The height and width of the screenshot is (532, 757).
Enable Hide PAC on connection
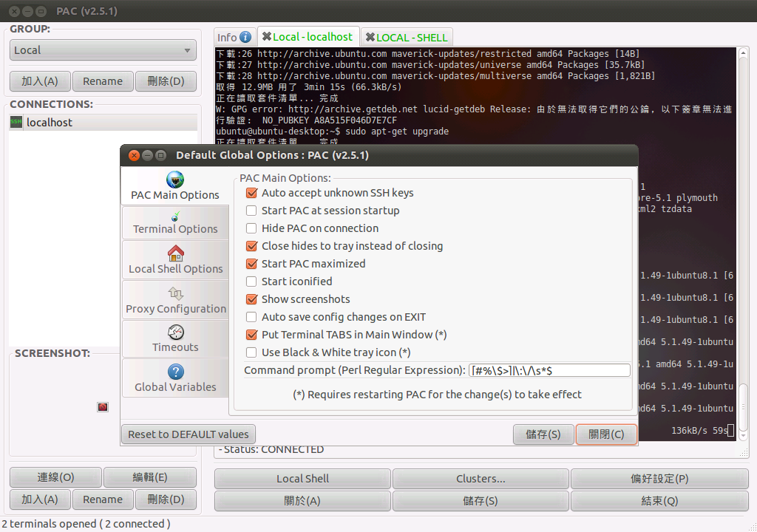(x=251, y=228)
